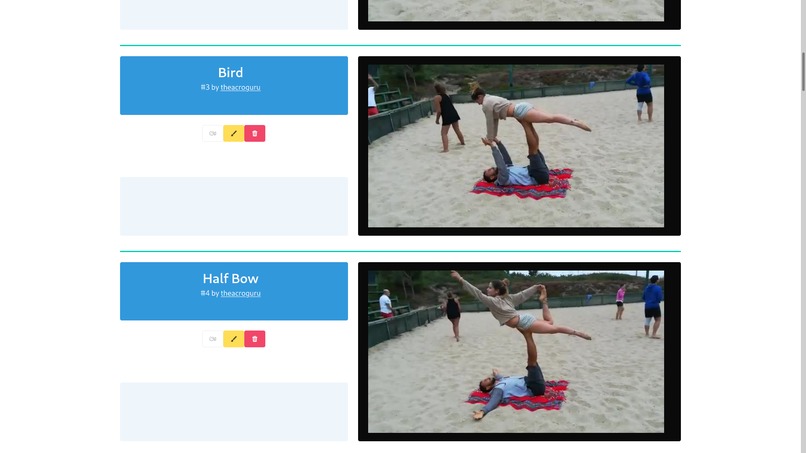Open the video camera icon under Bird

tap(212, 134)
